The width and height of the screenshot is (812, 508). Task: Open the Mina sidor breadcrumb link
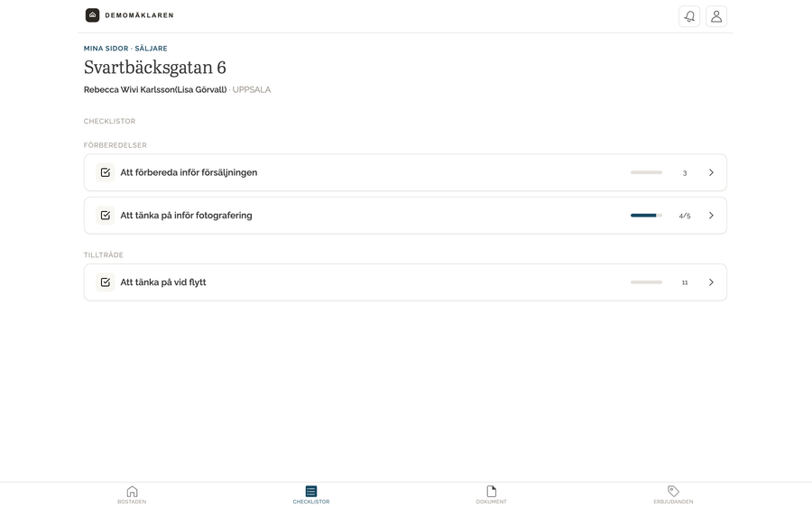tap(106, 48)
